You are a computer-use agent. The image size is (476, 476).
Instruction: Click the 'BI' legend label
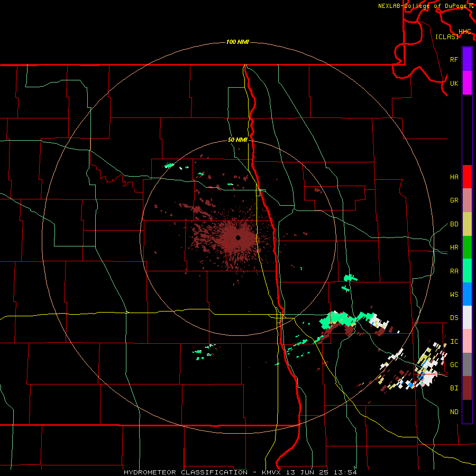(x=454, y=388)
